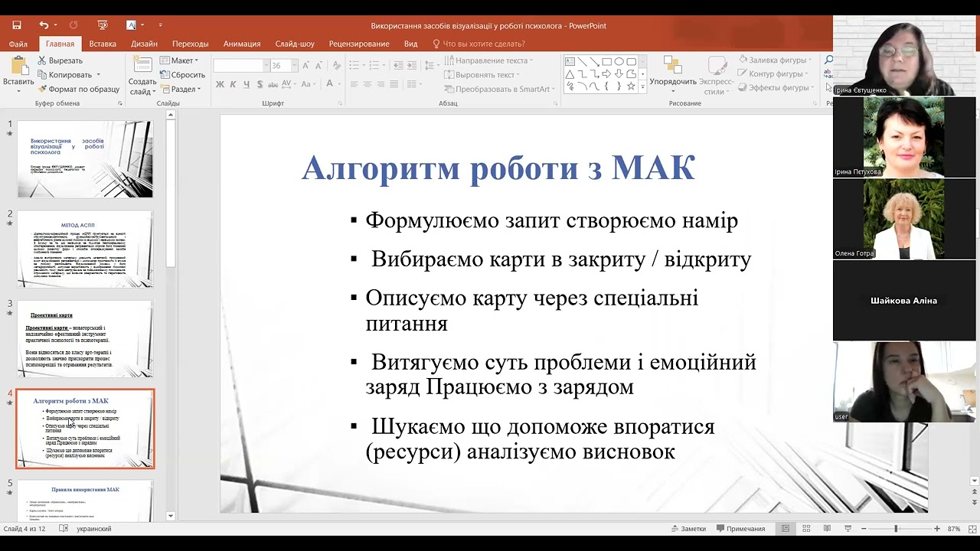Save the presentation with the floppy icon
This screenshot has height=551, width=980.
click(x=16, y=25)
